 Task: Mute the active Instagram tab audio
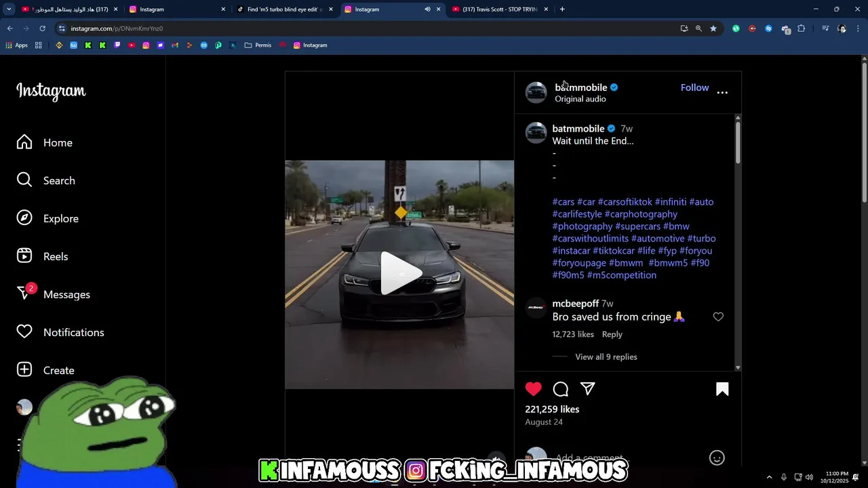[x=427, y=9]
